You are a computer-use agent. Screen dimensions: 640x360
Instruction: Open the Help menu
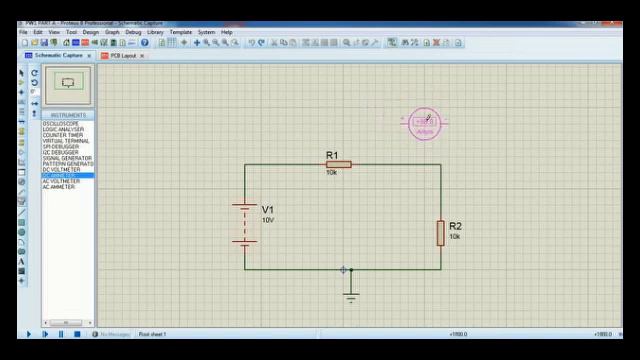[227, 32]
